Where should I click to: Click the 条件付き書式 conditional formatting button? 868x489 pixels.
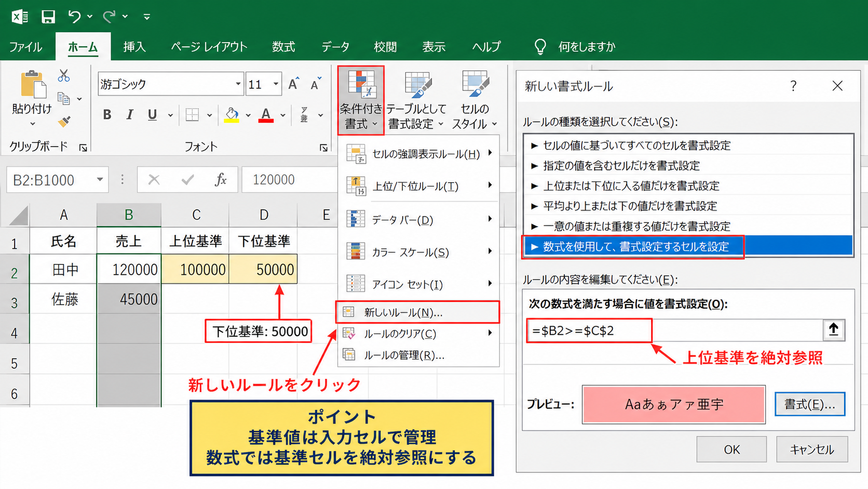pyautogui.click(x=361, y=100)
